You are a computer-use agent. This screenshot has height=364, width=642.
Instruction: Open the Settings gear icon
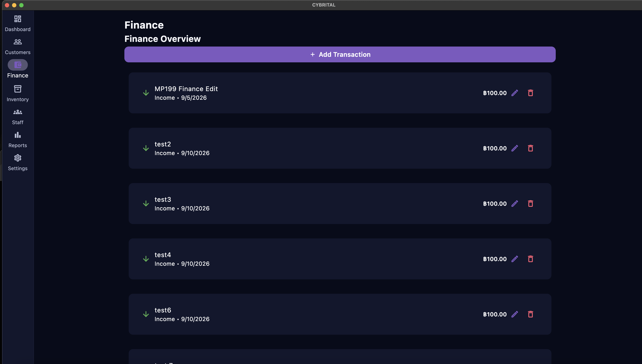pos(17,158)
